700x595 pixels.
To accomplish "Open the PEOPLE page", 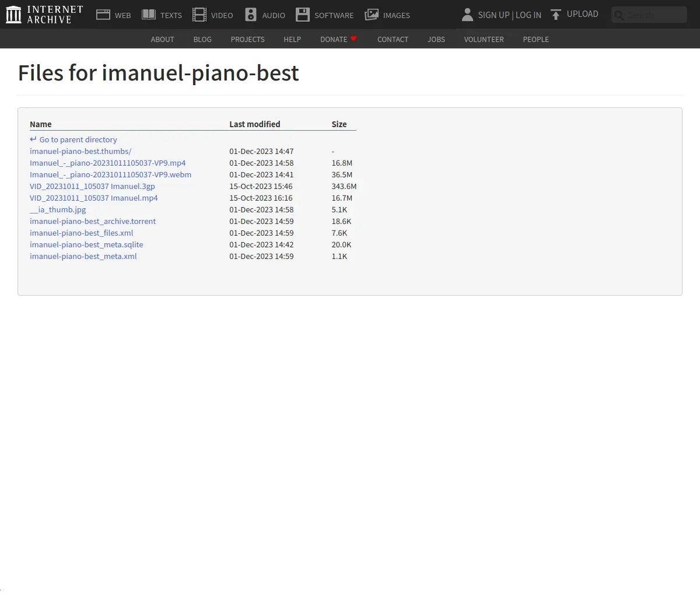I will (535, 39).
